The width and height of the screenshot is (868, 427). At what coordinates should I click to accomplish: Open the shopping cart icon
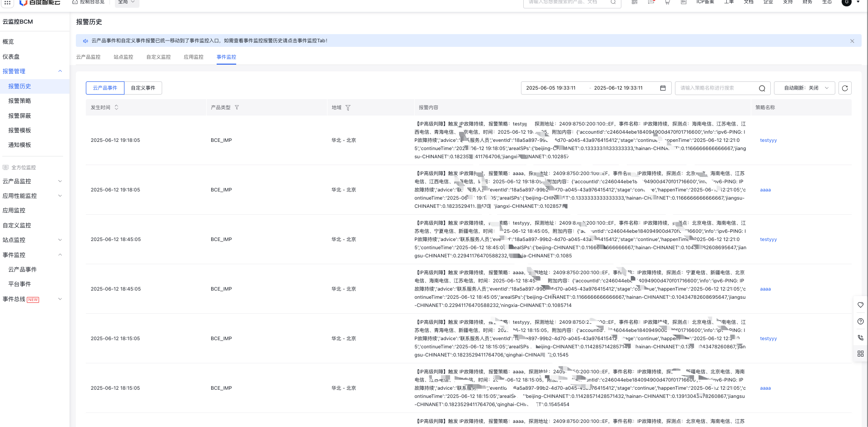[667, 2]
